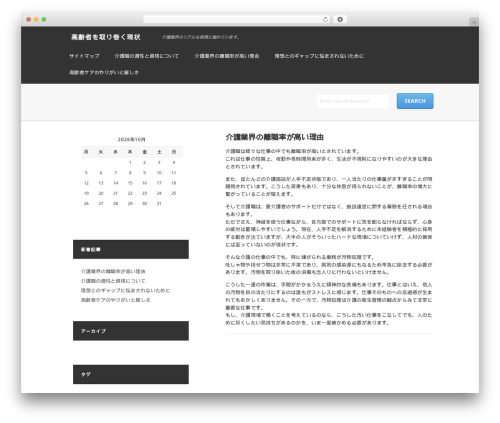Open 高齢者ケアのやりがいと厳しさ in the 新着記事 list
The height and width of the screenshot is (423, 500).
tap(115, 300)
